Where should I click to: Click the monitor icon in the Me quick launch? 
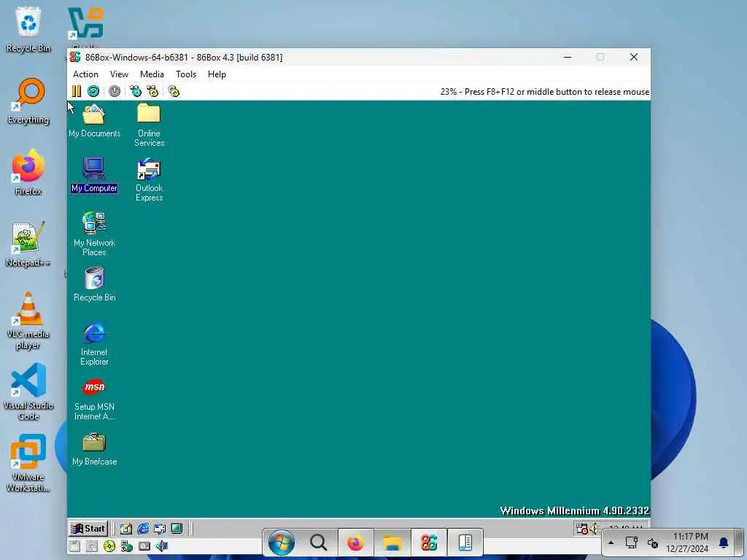[177, 528]
